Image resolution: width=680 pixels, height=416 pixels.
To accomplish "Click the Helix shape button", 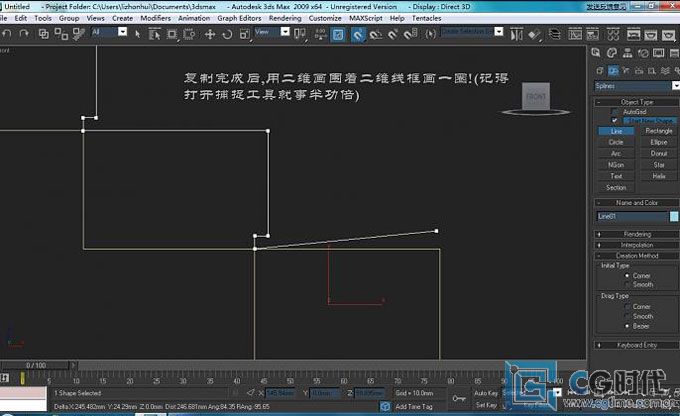I will coord(659,176).
